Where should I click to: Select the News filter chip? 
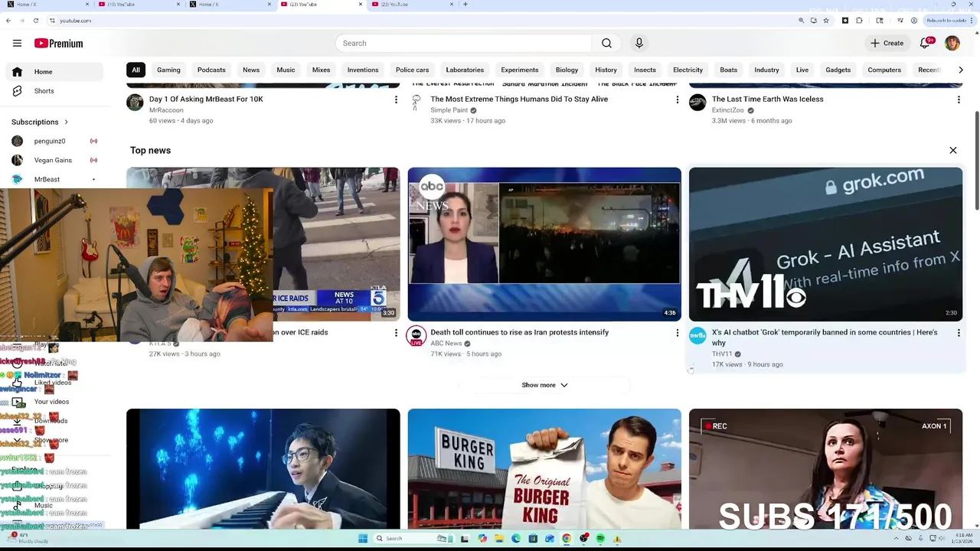pos(251,70)
